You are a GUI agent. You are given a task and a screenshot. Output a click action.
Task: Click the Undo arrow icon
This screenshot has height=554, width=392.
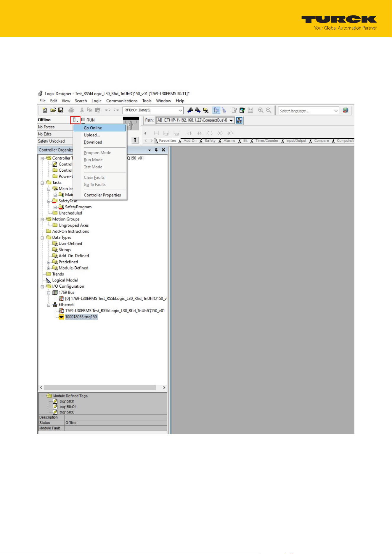[108, 110]
